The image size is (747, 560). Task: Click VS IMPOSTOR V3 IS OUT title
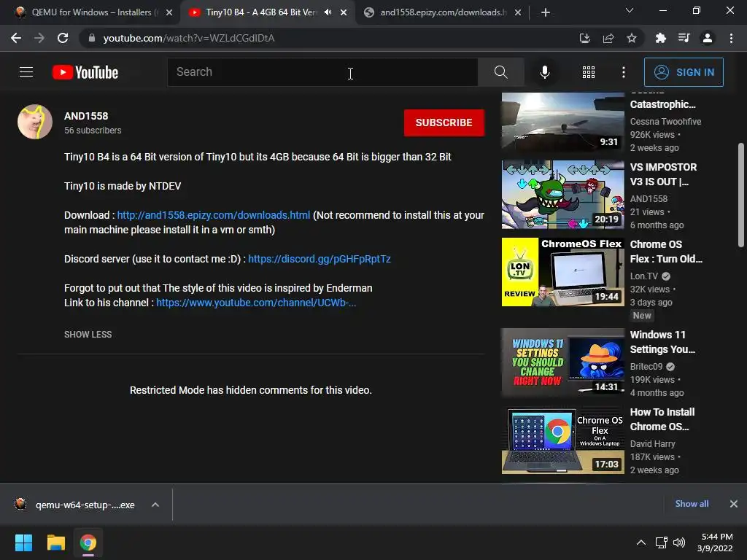coord(663,174)
